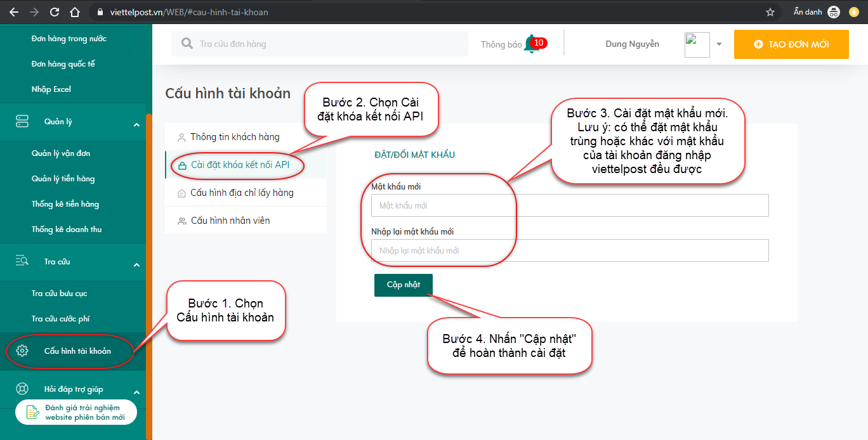868x440 pixels.
Task: Switch to Cấu hình nhân viên tab
Action: click(x=246, y=221)
